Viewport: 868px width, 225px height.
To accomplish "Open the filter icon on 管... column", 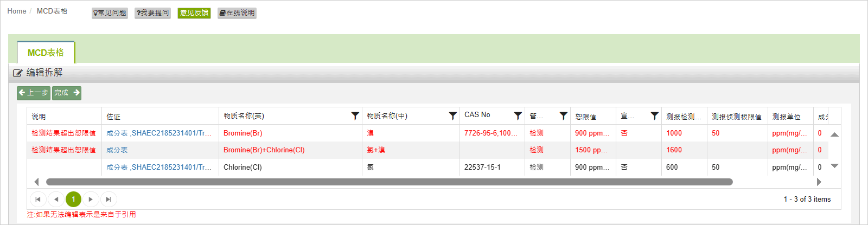I will pyautogui.click(x=563, y=115).
